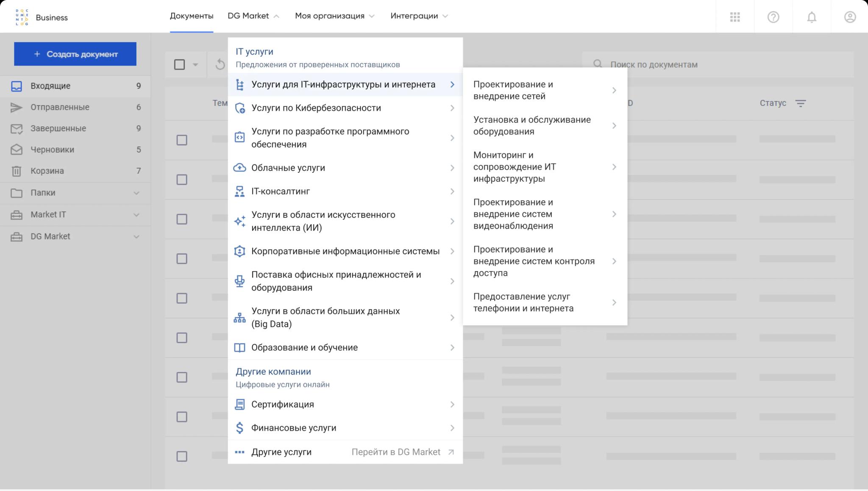Check the last document row checkbox
The width and height of the screenshot is (868, 491).
point(182,456)
